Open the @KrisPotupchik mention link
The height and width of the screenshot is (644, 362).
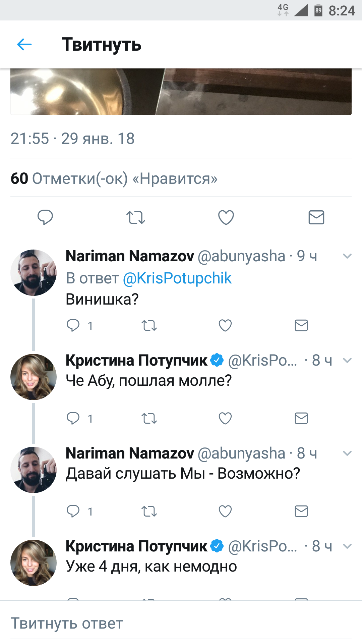click(x=177, y=278)
